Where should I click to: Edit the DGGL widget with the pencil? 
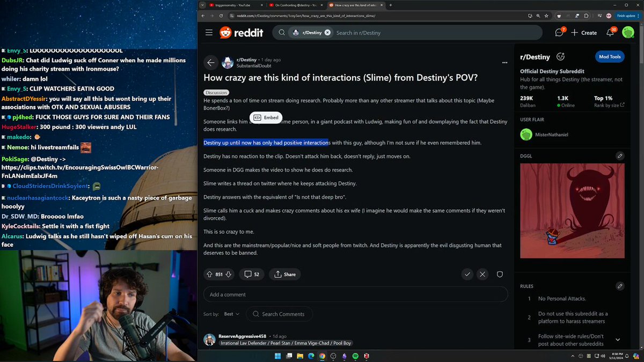pyautogui.click(x=620, y=156)
